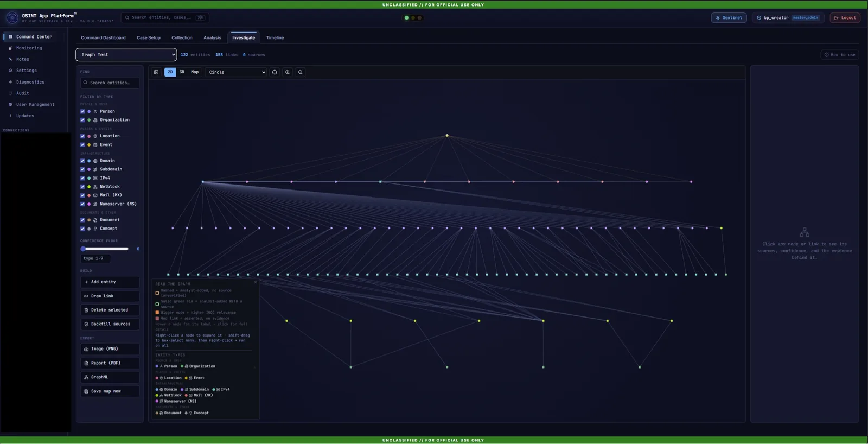Open the Graph Test case dropdown
Viewport: 868px width, 444px height.
point(126,55)
